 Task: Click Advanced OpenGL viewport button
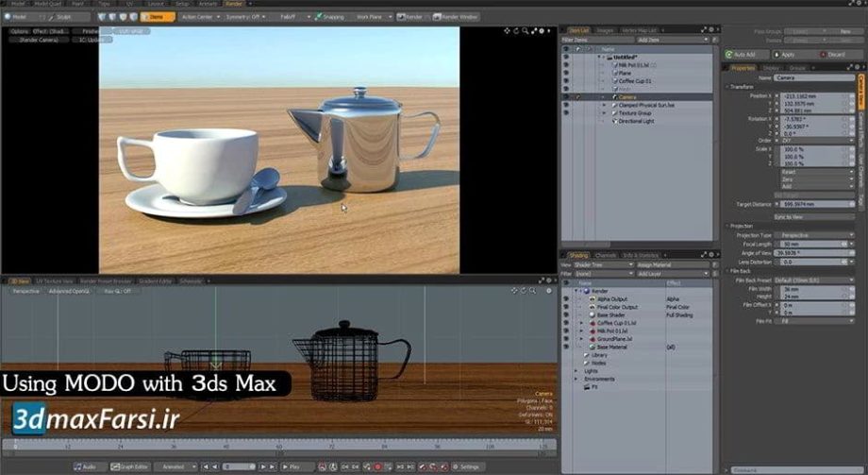tap(69, 292)
